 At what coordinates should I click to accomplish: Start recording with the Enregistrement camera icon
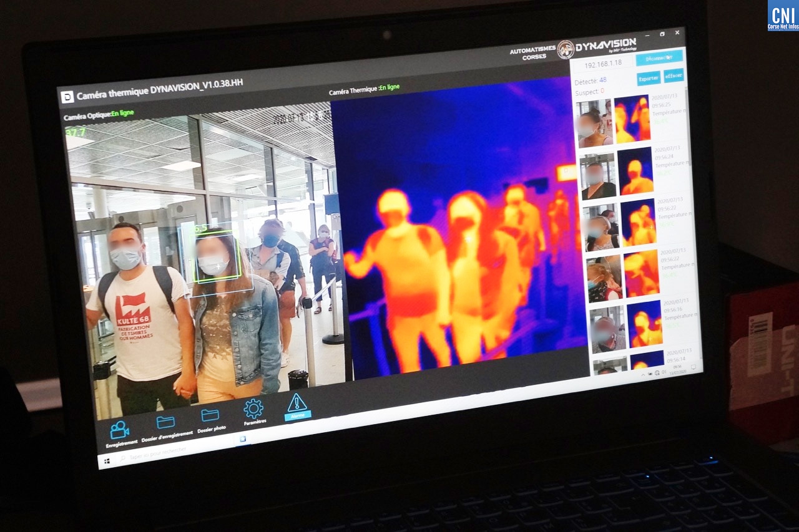[x=119, y=430]
